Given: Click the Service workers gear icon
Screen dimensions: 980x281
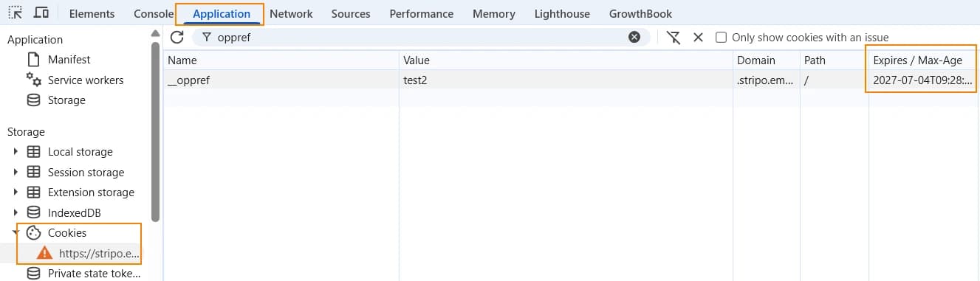Looking at the screenshot, I should click(x=33, y=80).
